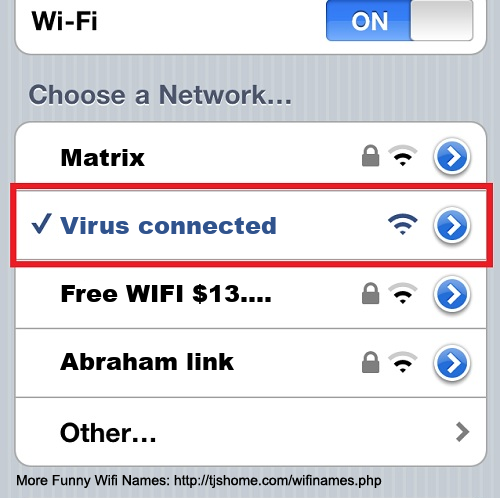The height and width of the screenshot is (498, 500).
Task: Expand the Other... chevron
Action: [x=462, y=432]
